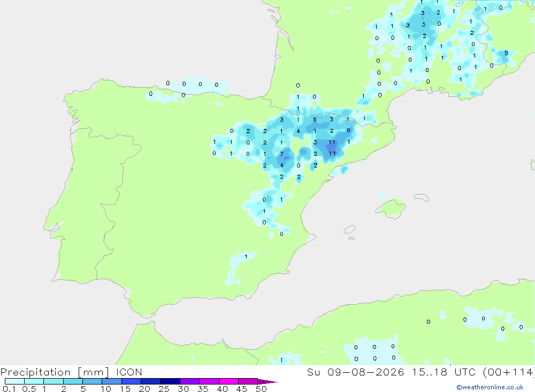Click the magenta swatch between 40 and 45
Viewport: 535px width, 392px height.
tap(228, 381)
